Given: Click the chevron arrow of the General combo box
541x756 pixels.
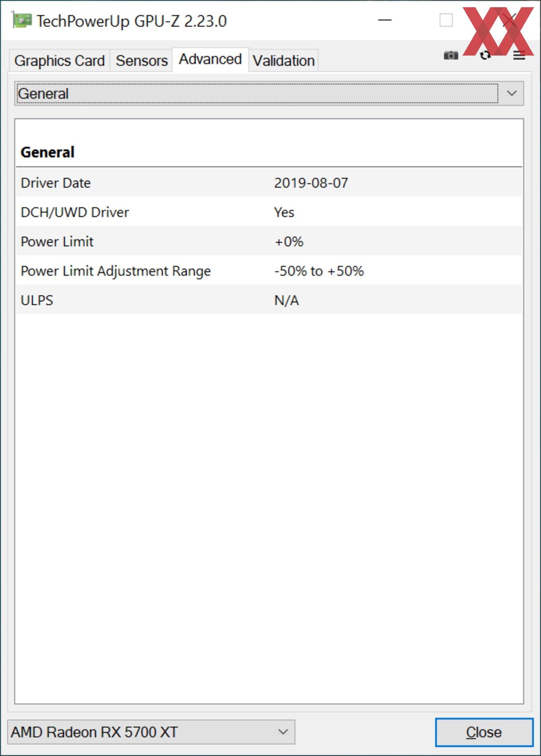Looking at the screenshot, I should point(512,93).
